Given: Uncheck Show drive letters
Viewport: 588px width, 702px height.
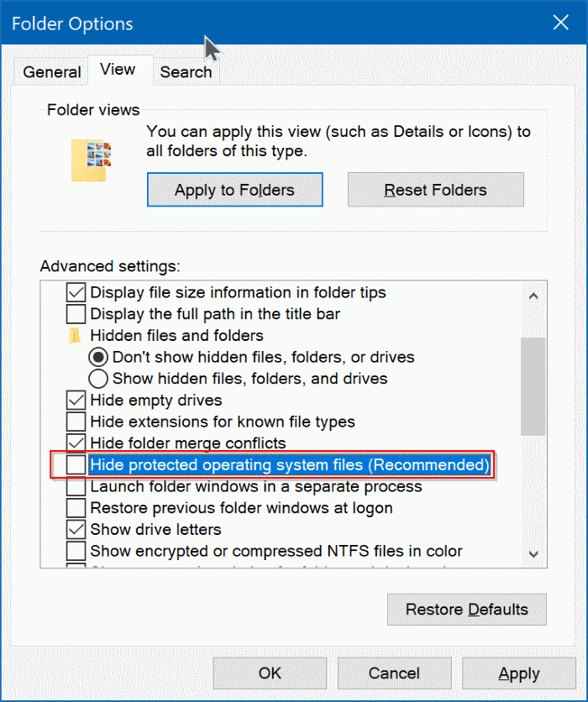Looking at the screenshot, I should click(x=76, y=530).
